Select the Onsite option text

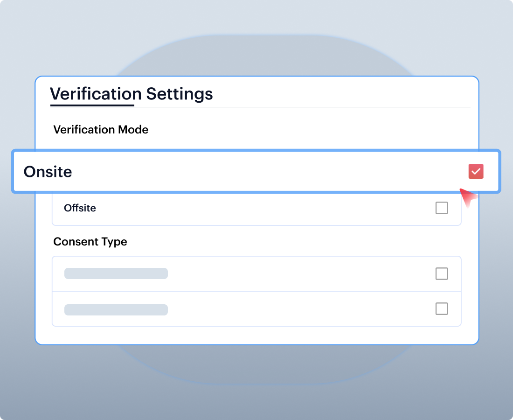coord(48,172)
